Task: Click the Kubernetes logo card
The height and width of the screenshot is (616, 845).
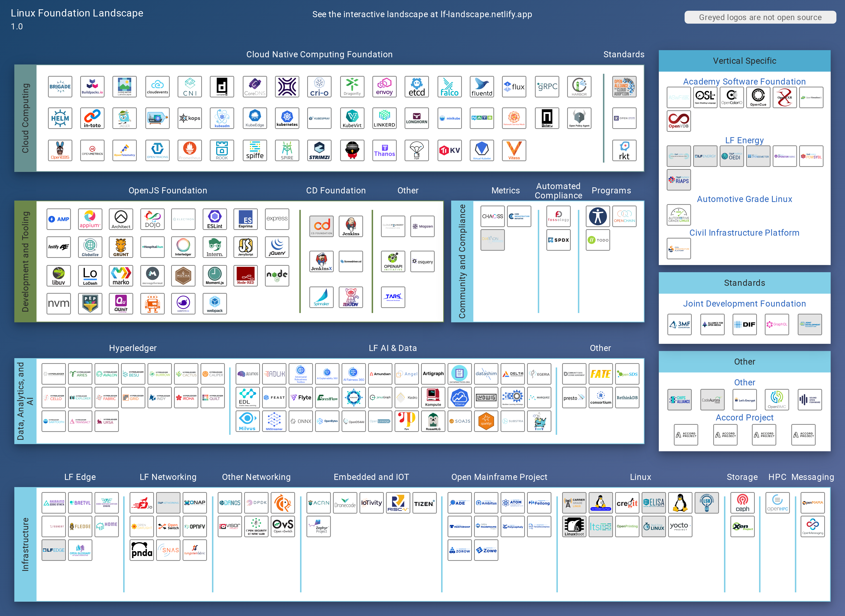Action: click(x=287, y=118)
